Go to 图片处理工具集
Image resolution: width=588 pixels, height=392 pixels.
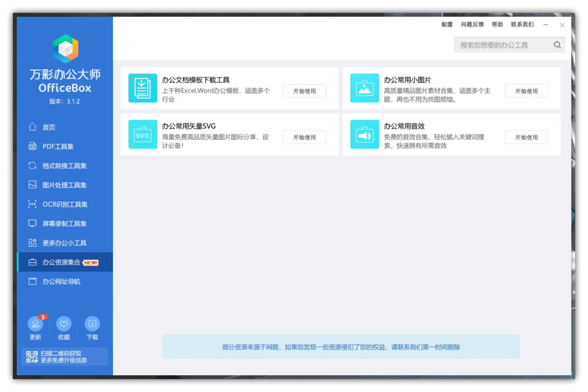(65, 185)
